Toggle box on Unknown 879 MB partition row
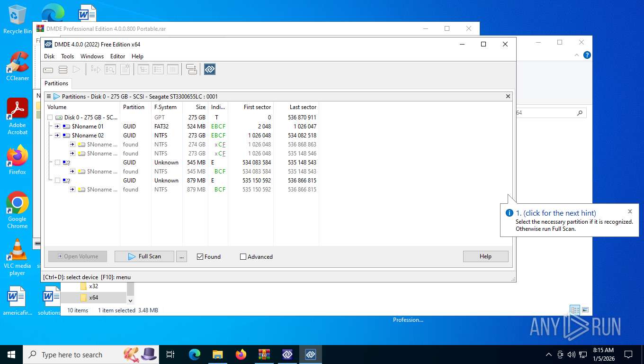The height and width of the screenshot is (364, 644). (57, 181)
